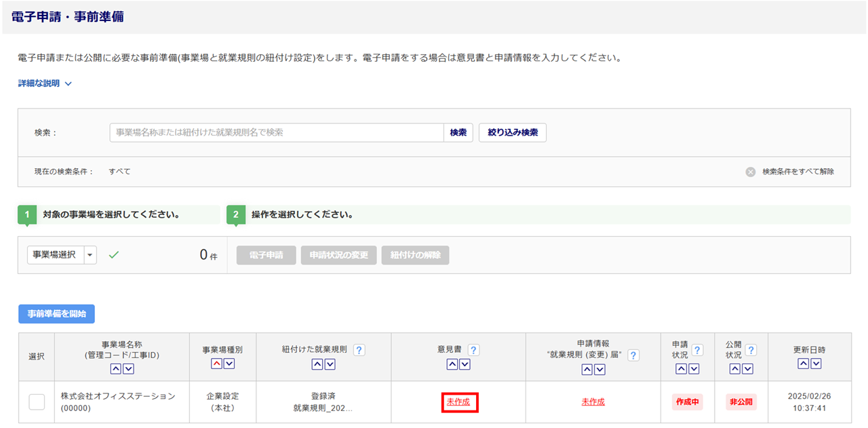The width and height of the screenshot is (868, 428).
Task: Clear all search conditions via 検索条件をすべて解除
Action: pos(791,172)
